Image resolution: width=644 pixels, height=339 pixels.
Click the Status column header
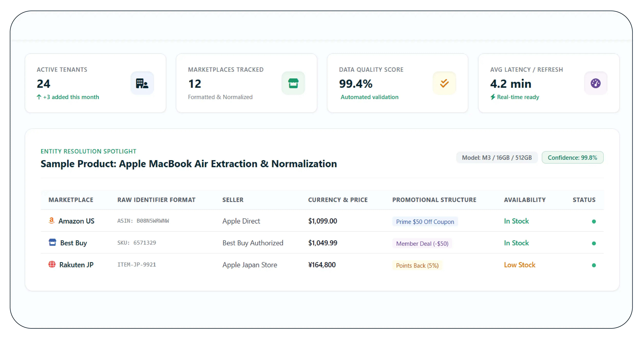coord(584,200)
